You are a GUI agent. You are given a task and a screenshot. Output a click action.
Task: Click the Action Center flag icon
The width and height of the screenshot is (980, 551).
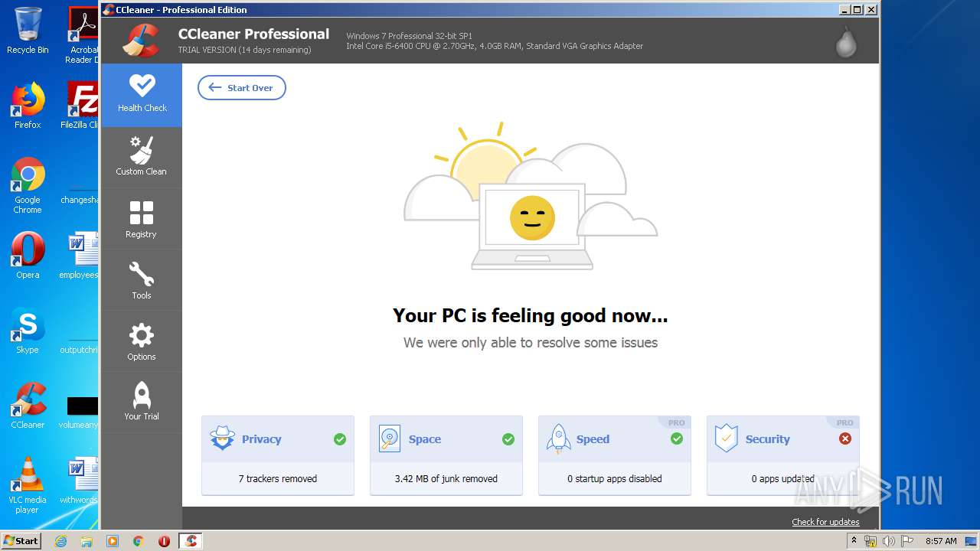(907, 541)
